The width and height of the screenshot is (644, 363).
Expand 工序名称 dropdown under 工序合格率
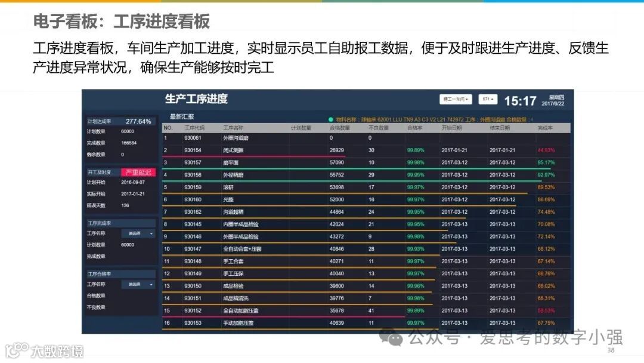point(138,284)
